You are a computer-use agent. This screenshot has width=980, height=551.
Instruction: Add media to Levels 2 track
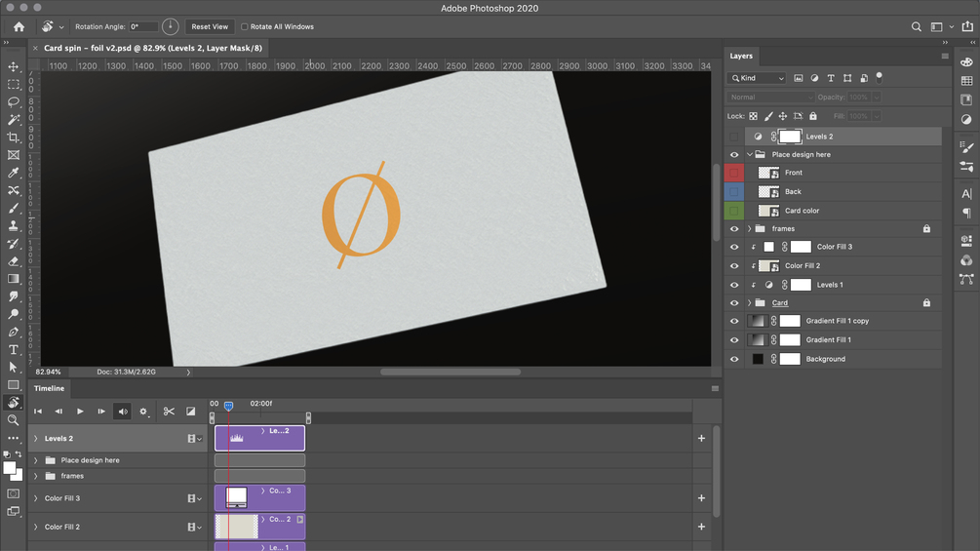point(701,439)
